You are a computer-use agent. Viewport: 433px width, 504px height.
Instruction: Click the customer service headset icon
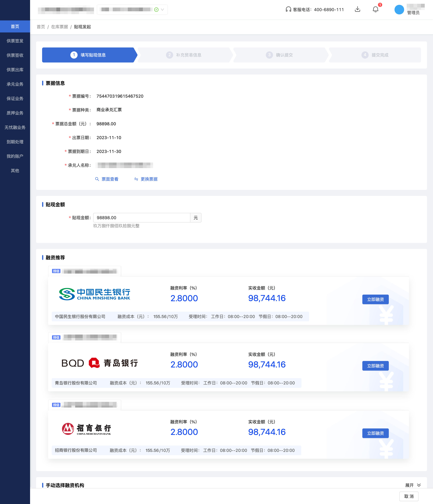coord(288,9)
